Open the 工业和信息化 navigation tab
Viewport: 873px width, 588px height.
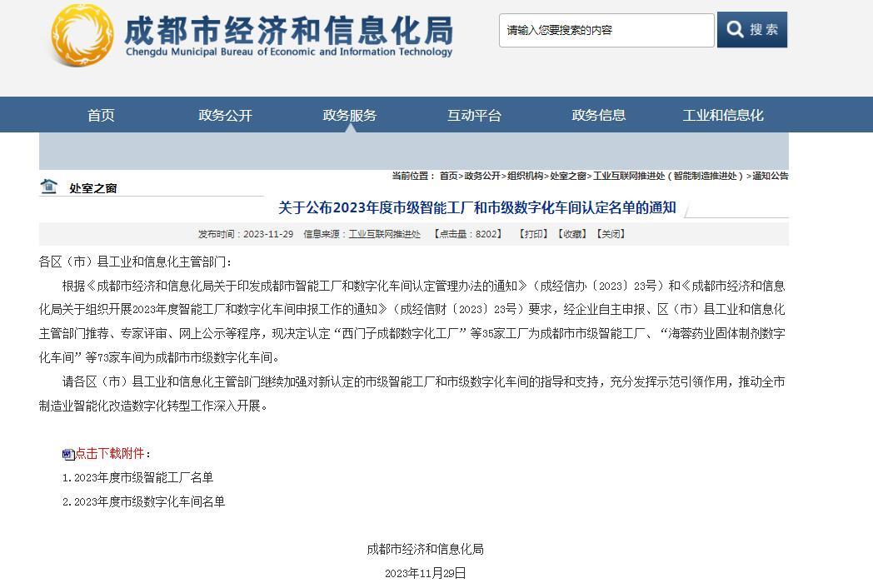coord(722,115)
